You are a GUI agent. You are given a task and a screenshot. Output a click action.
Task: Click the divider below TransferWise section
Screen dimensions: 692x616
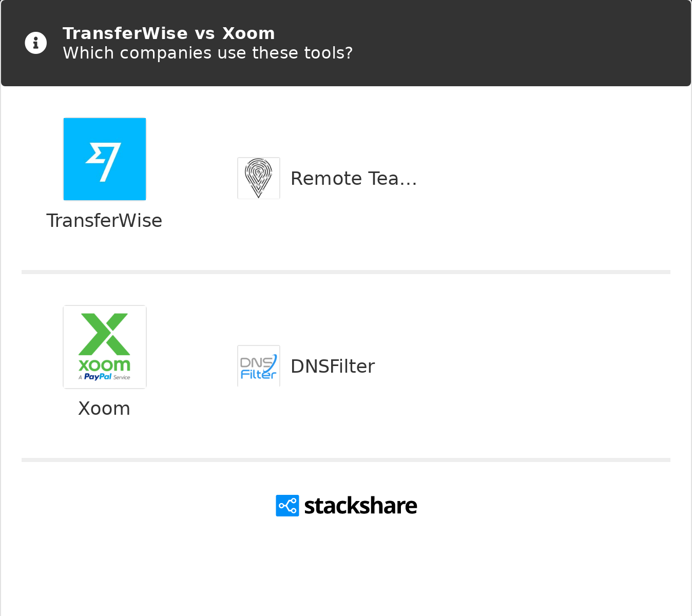pos(346,272)
